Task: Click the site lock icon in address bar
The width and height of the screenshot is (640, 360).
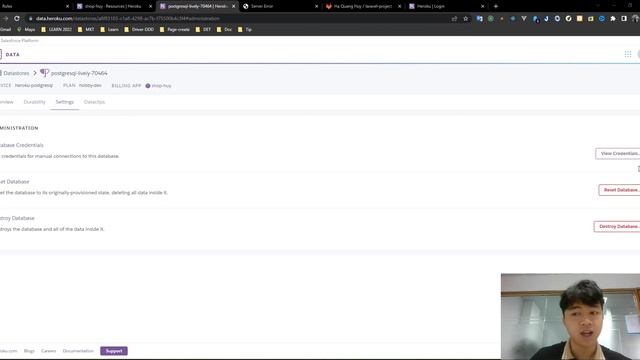Action: click(x=31, y=18)
